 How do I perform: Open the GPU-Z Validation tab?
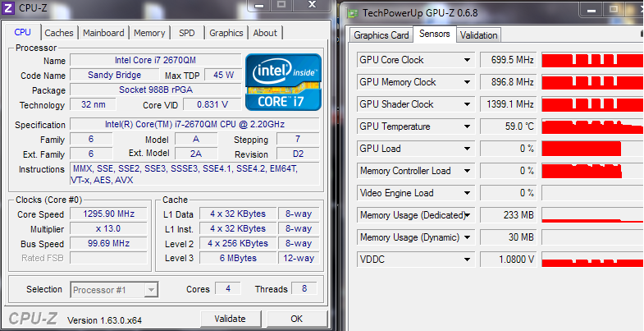coord(478,35)
